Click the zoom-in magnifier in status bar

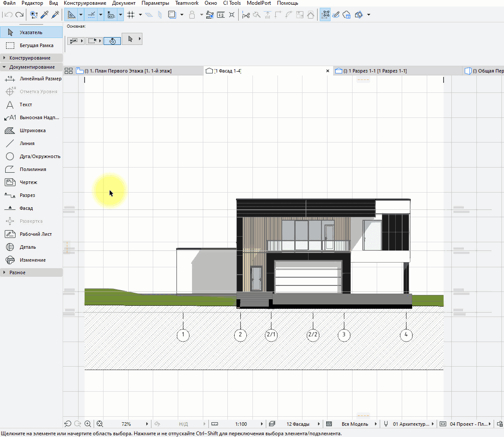pyautogui.click(x=88, y=424)
